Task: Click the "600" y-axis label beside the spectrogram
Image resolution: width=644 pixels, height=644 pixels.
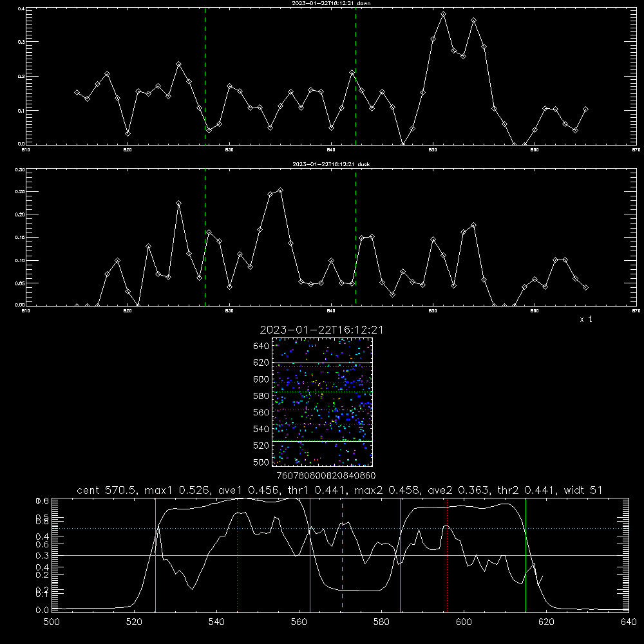Action: coord(261,379)
